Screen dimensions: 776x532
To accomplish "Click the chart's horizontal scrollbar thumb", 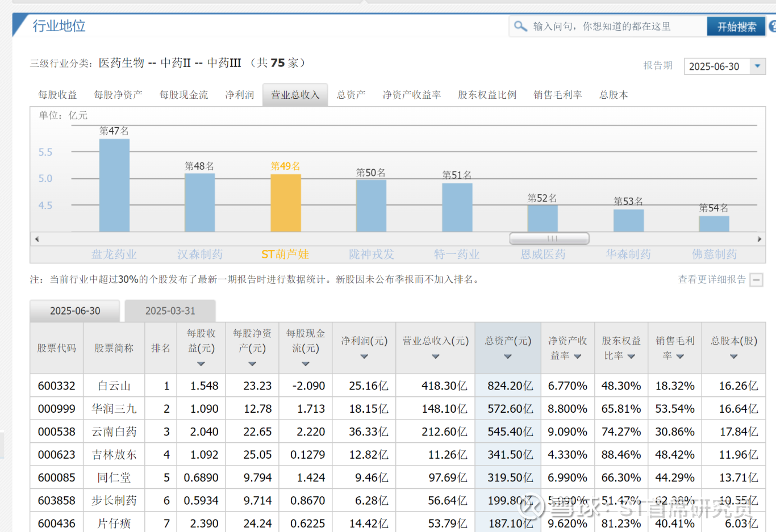I will 549,239.
